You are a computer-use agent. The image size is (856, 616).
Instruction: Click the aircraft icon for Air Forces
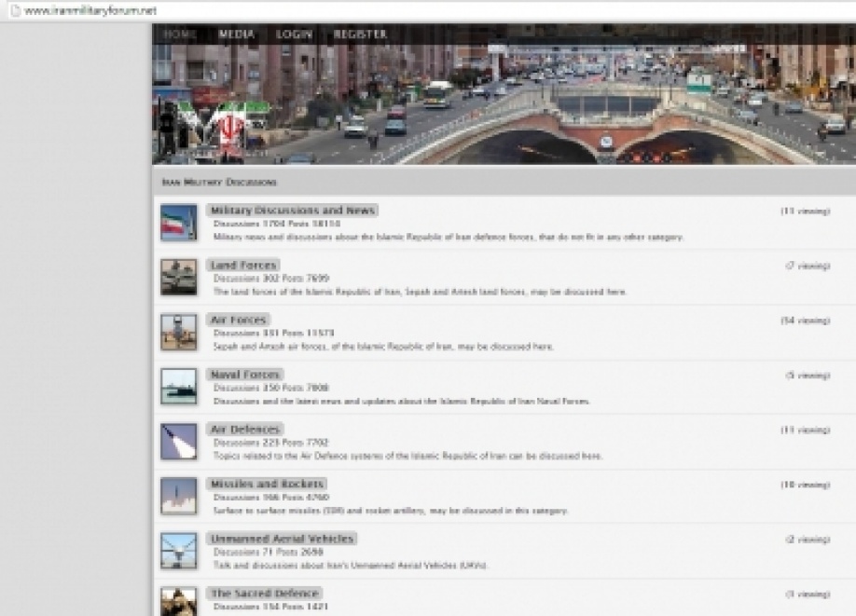tap(178, 332)
